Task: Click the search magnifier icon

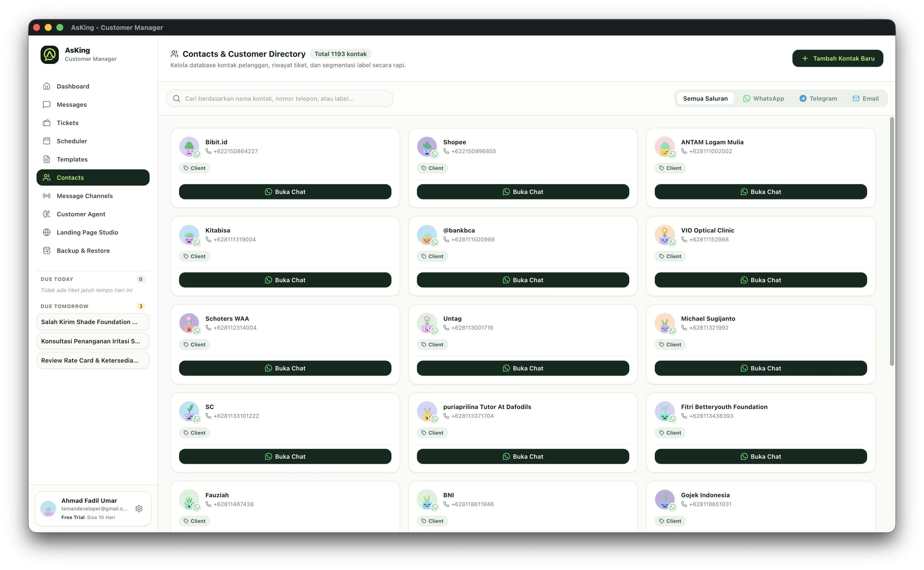Action: point(176,98)
